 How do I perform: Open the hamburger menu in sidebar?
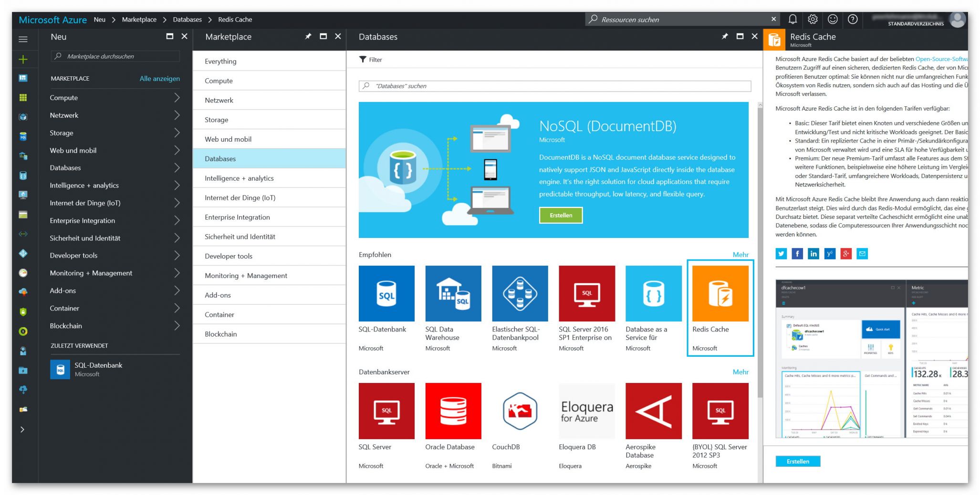pyautogui.click(x=23, y=39)
